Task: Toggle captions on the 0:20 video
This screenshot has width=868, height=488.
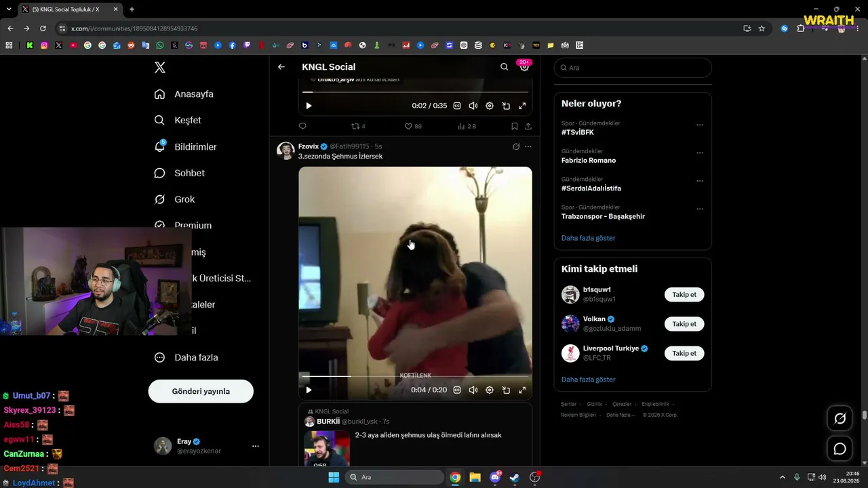Action: (x=457, y=390)
